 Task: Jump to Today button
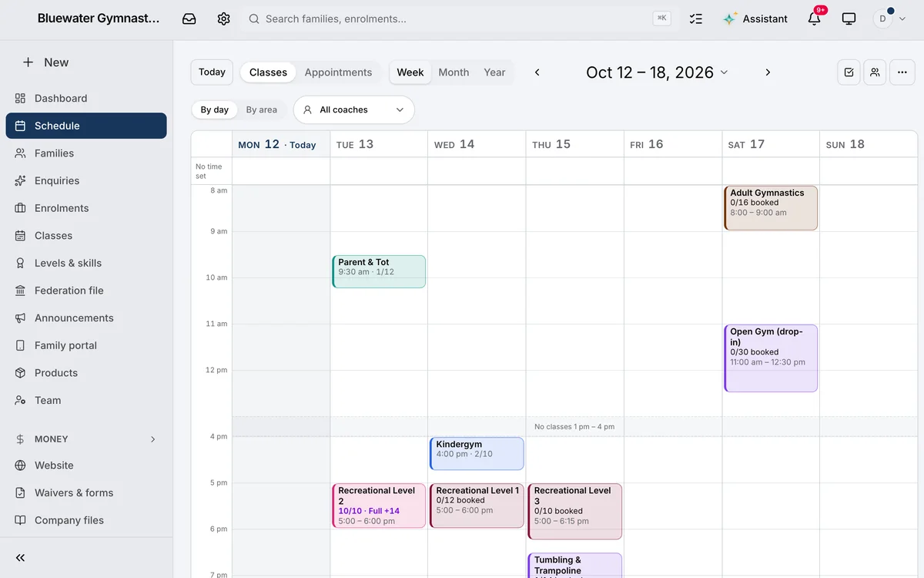pyautogui.click(x=212, y=72)
